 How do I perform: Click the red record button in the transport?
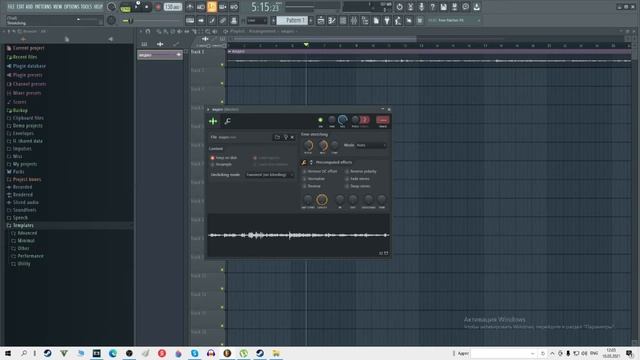158,7
